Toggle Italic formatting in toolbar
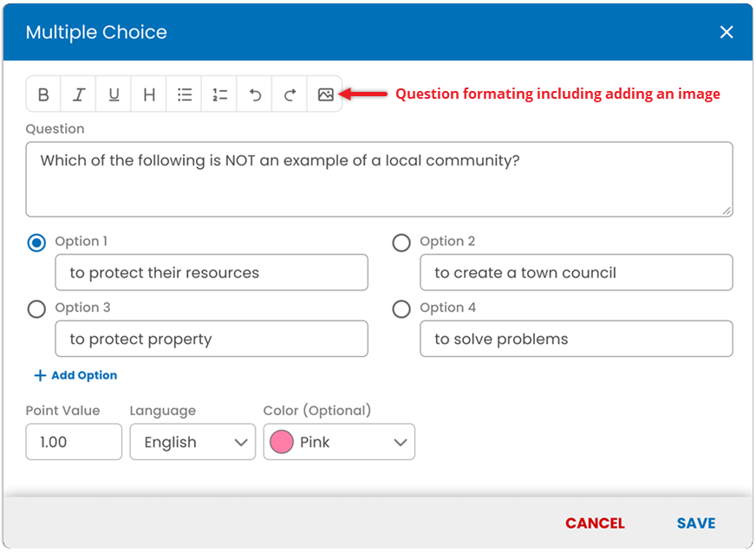 point(79,94)
